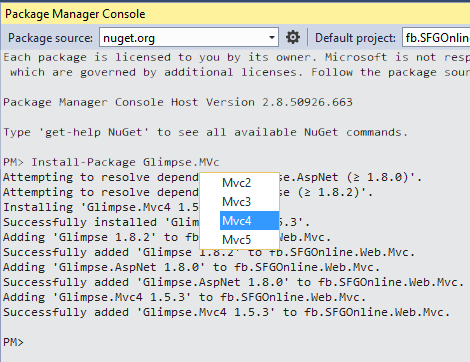The width and height of the screenshot is (470, 362).
Task: Pick Mvc5 from the suggestion popup
Action: (239, 240)
